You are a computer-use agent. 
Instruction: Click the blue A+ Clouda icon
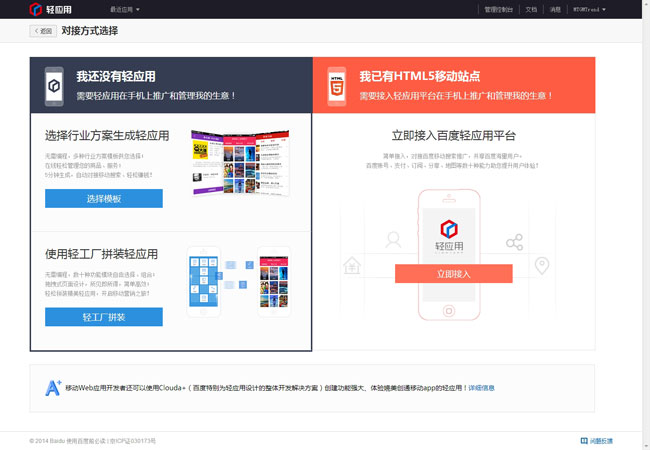[53, 387]
